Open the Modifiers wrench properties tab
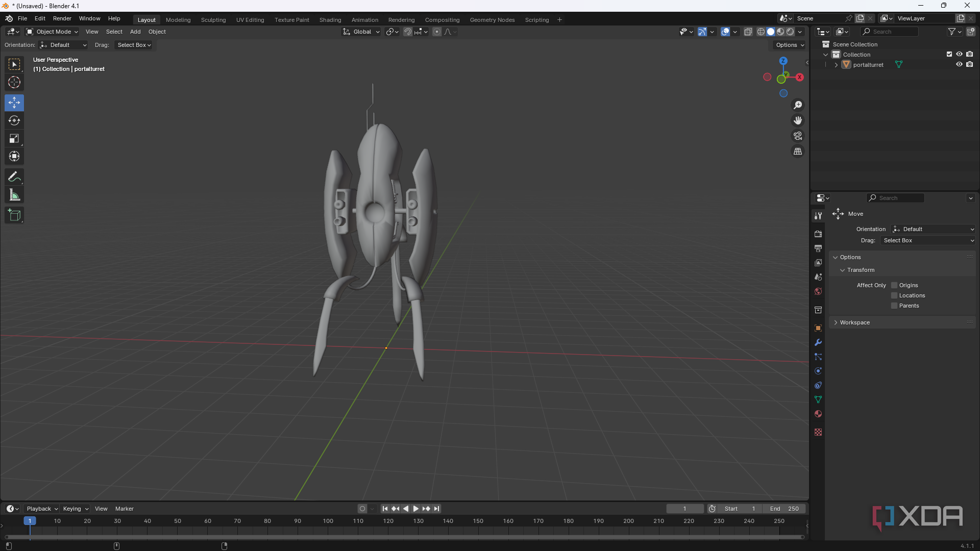 click(x=818, y=342)
